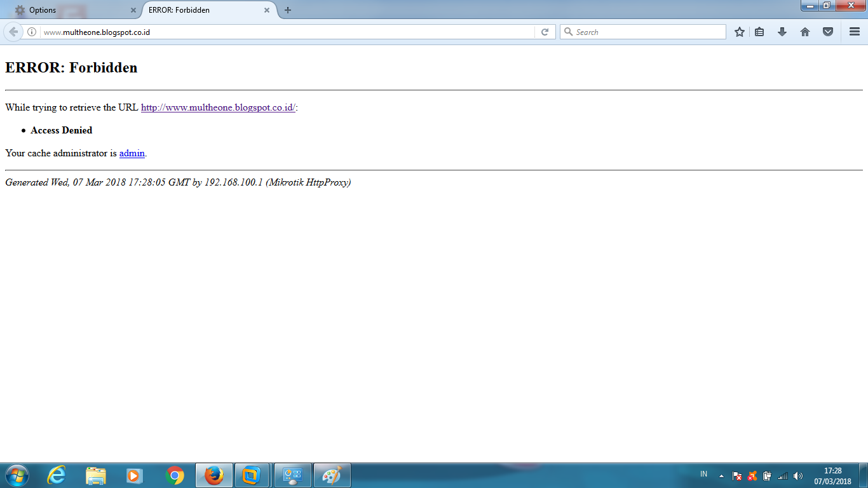Viewport: 868px width, 488px height.
Task: Open the blue square app in taskbar
Action: pos(252,475)
